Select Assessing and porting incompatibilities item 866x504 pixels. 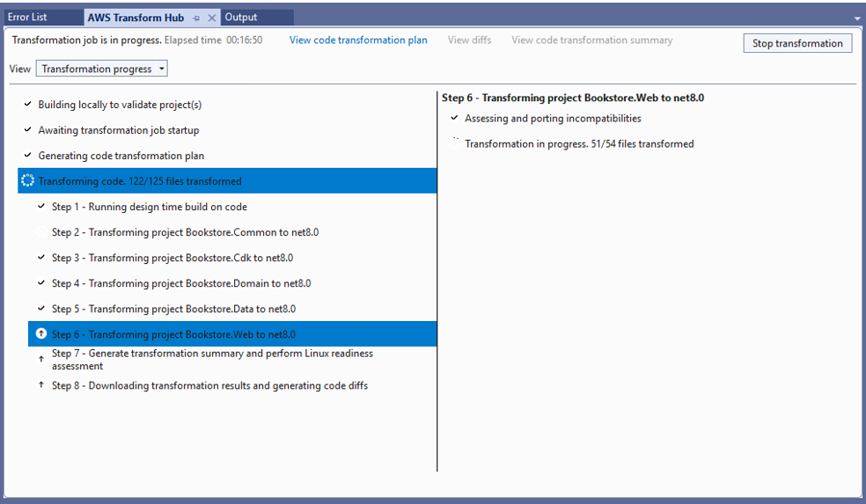point(553,119)
